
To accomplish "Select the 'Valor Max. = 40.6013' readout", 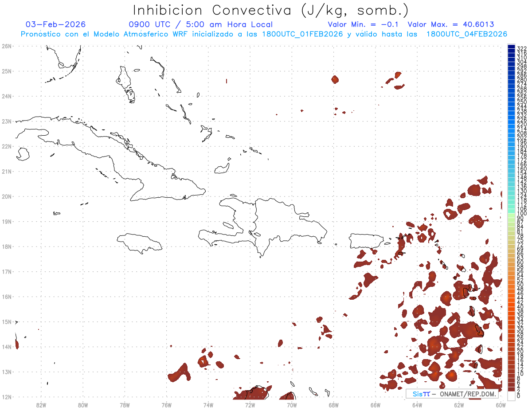I will tap(450, 24).
